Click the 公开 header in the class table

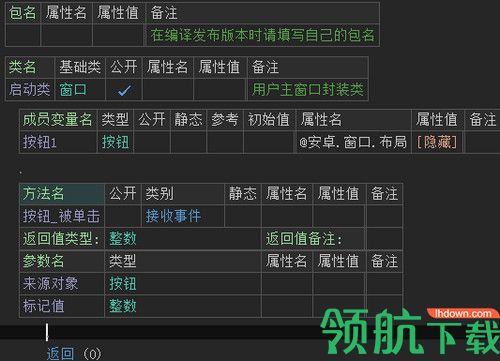[124, 67]
